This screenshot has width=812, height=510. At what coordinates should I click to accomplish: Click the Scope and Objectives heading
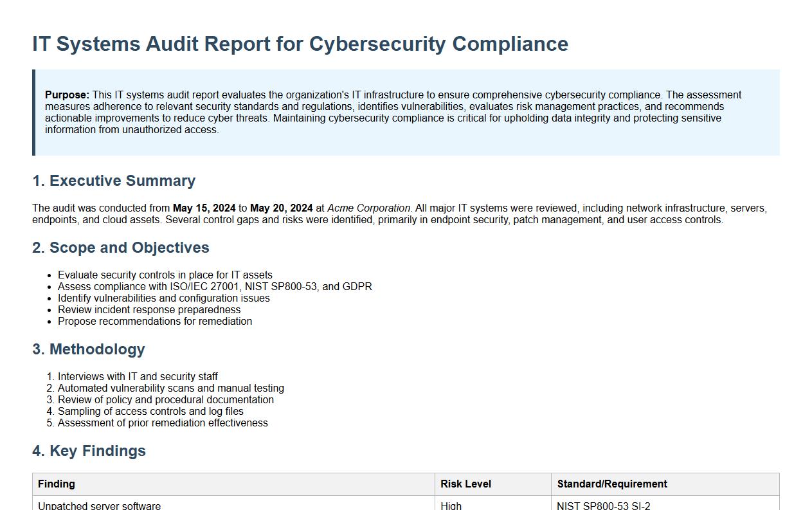coord(120,248)
